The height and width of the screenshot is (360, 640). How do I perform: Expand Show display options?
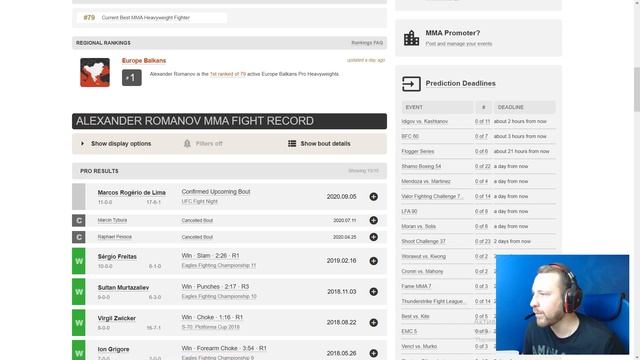pos(117,144)
